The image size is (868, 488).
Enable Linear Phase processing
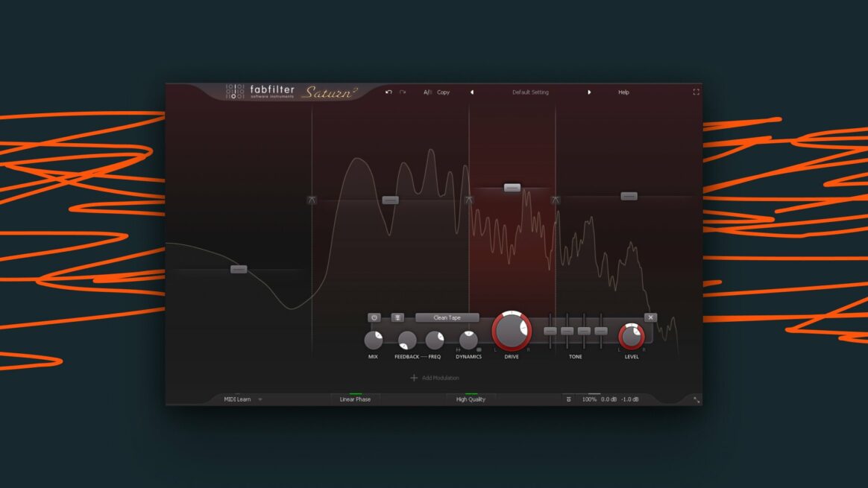pyautogui.click(x=356, y=399)
